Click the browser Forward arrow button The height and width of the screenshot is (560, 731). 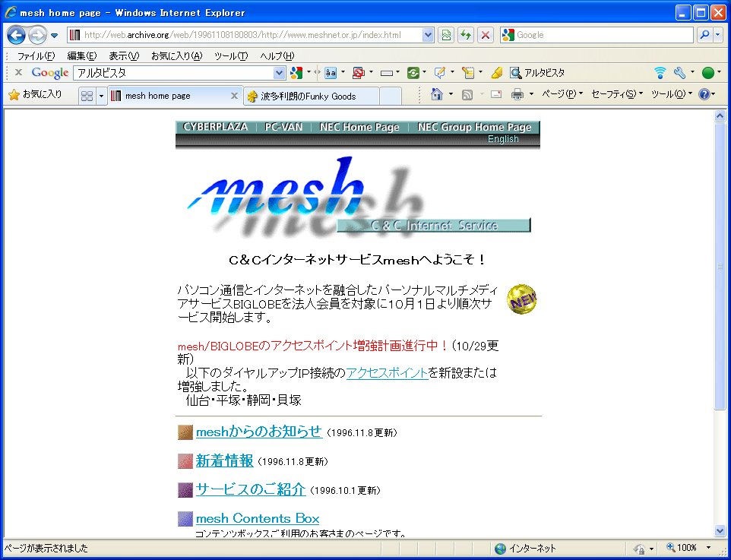pos(37,35)
